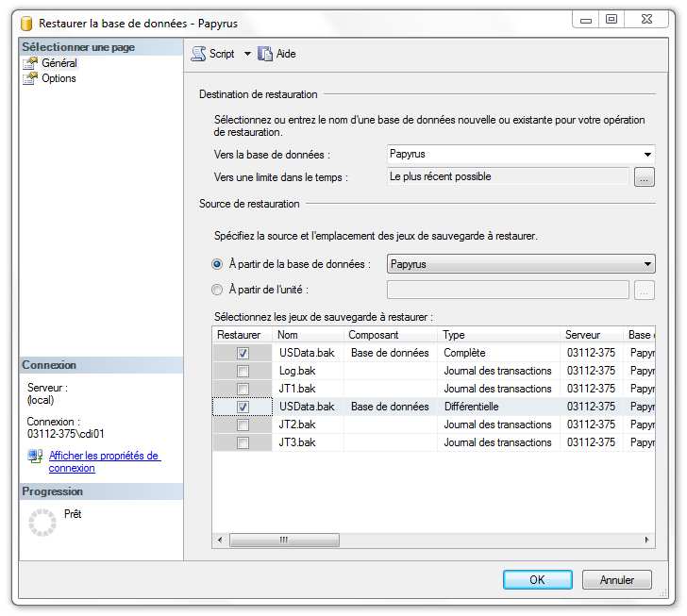Open the point-in-time browse button

[644, 177]
